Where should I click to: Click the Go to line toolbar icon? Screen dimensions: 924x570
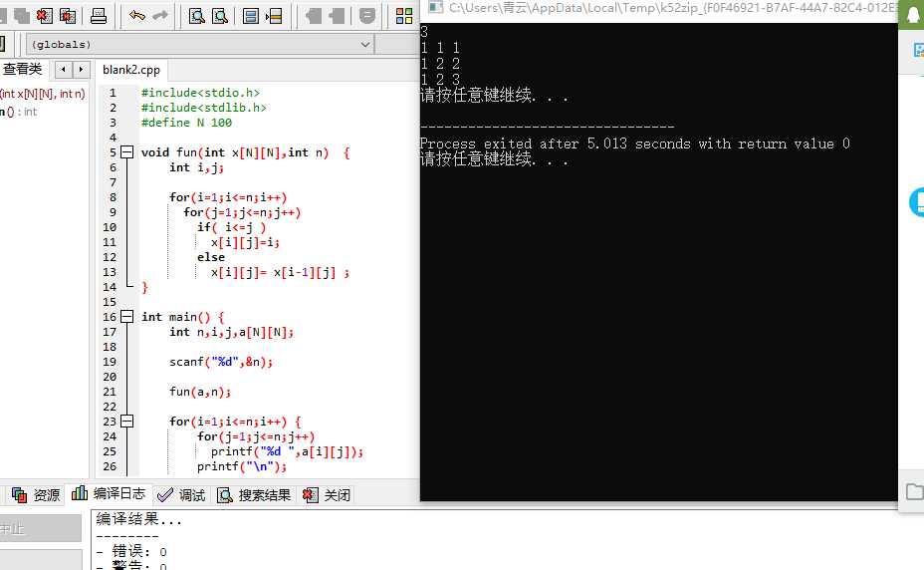(274, 16)
